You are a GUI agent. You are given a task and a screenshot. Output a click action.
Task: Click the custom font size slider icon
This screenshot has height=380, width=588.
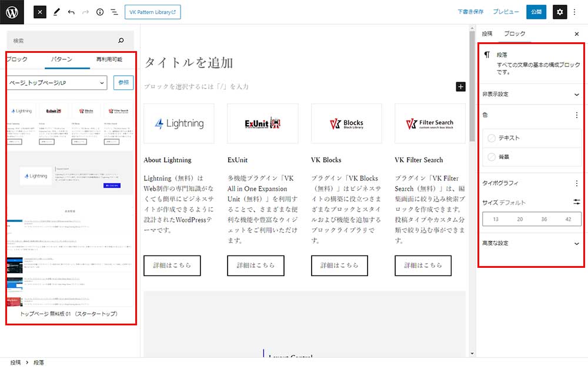coord(576,202)
